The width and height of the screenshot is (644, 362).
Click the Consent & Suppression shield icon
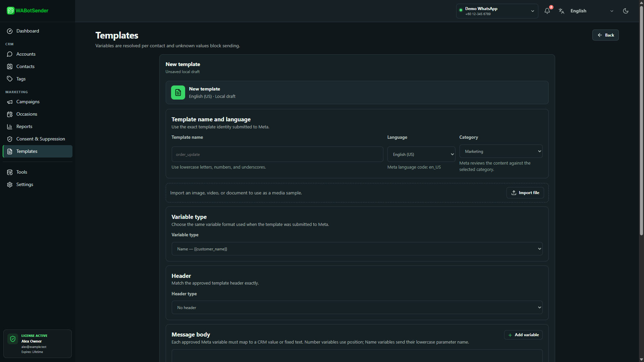(10, 139)
